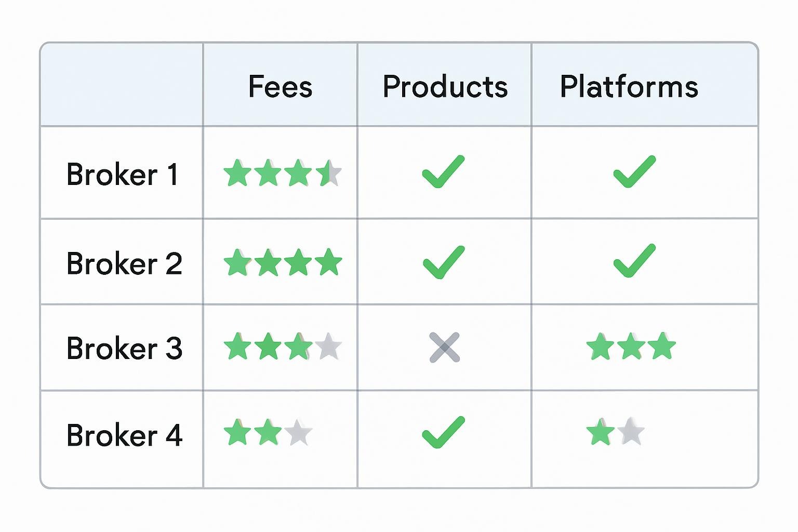Click the empty top-left header cell
This screenshot has height=532, width=798.
[x=122, y=85]
